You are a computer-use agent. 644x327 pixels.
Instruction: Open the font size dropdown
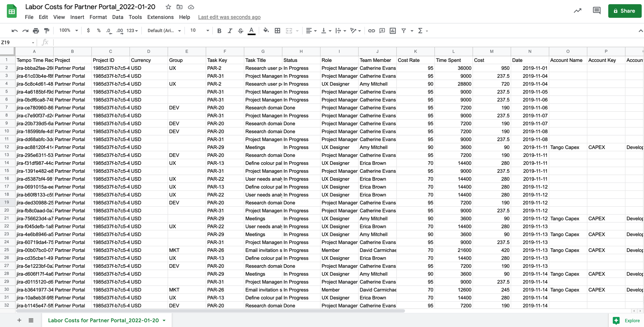click(198, 30)
